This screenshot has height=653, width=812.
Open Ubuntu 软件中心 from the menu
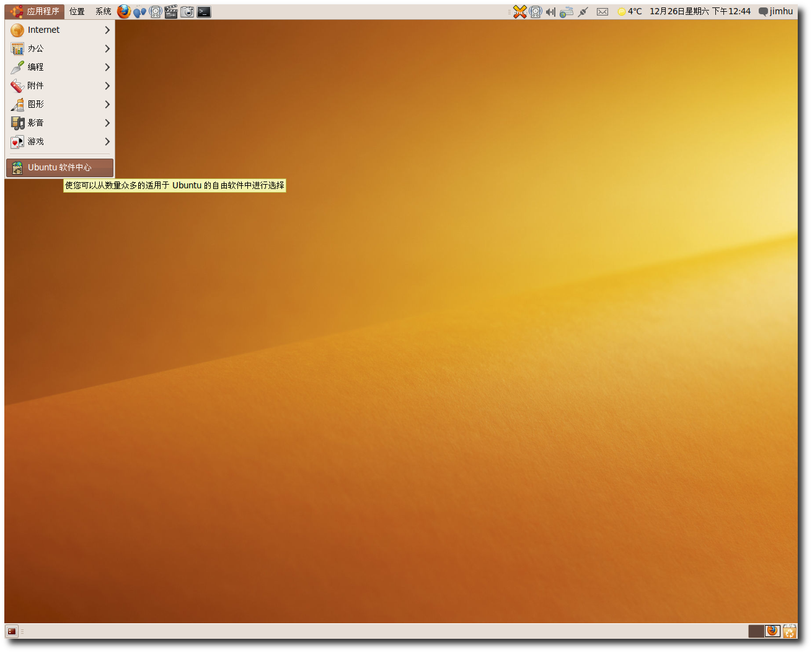coord(60,167)
